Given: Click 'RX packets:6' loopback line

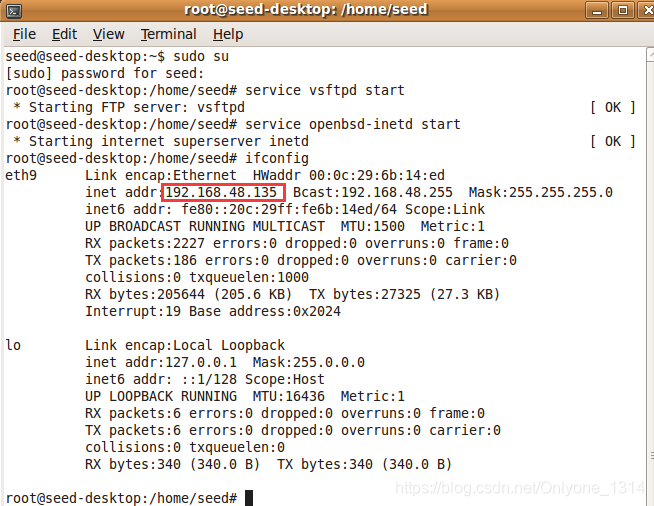Looking at the screenshot, I should (x=285, y=413).
